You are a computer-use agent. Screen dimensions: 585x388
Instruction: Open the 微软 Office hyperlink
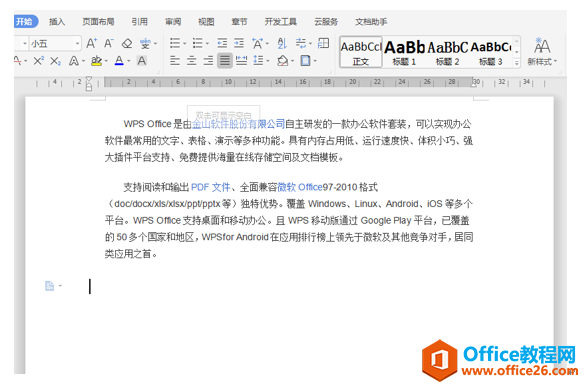(300, 187)
